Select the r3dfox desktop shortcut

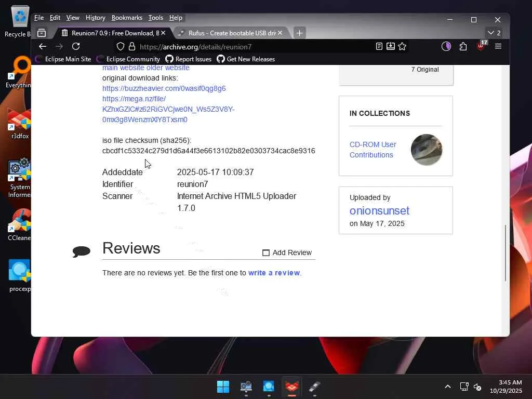point(20,124)
